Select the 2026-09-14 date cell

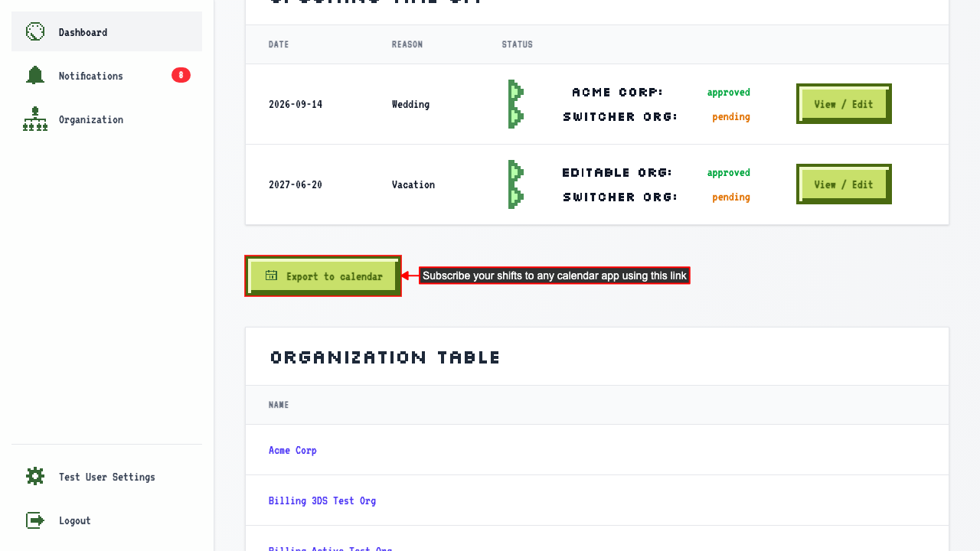[296, 104]
